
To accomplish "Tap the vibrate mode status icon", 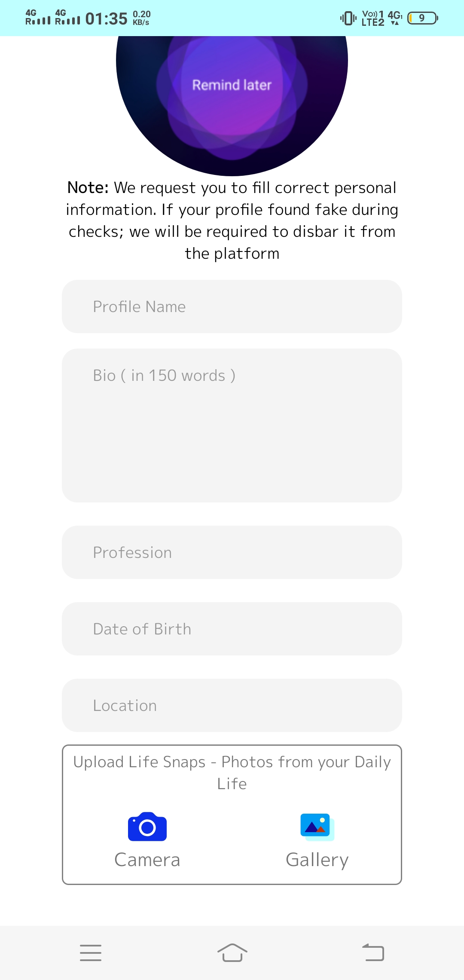I will (x=348, y=18).
